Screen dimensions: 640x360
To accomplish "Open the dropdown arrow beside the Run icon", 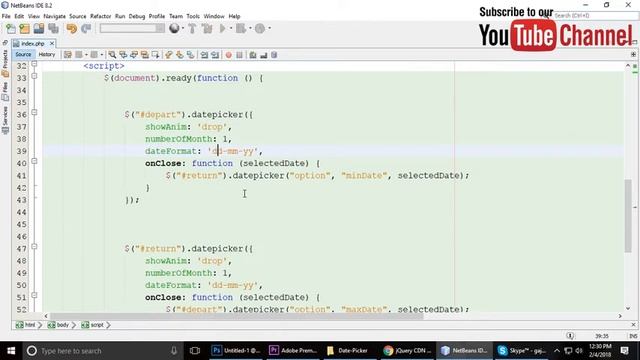I will tap(231, 29).
